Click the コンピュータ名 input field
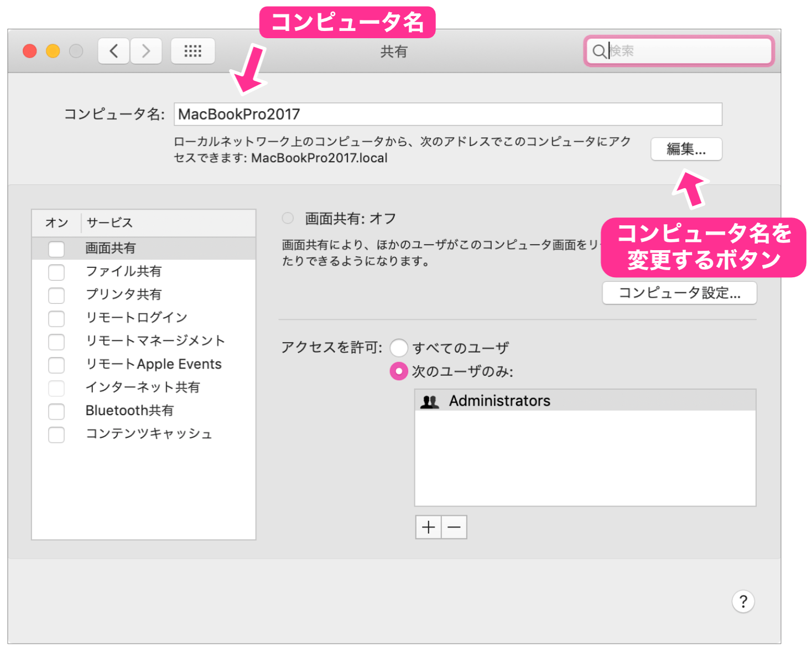812x652 pixels. 448,114
